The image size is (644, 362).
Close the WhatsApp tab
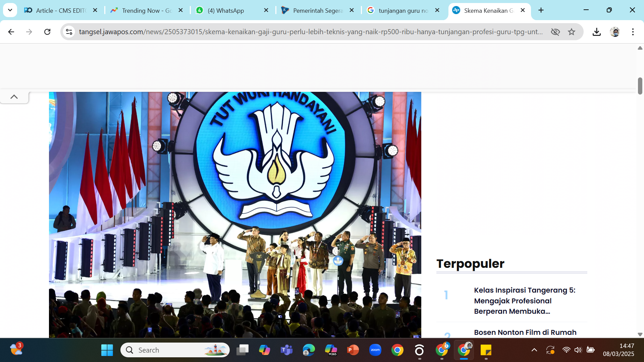(x=266, y=10)
